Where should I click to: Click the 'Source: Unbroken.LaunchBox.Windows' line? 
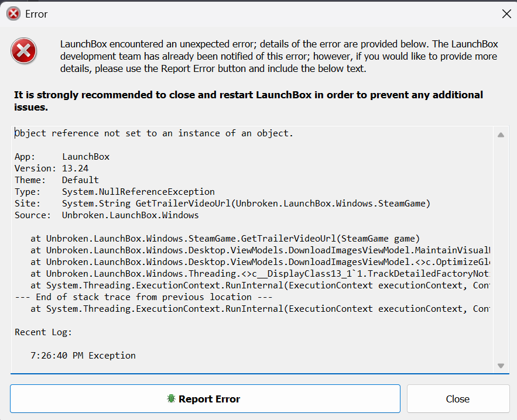107,215
